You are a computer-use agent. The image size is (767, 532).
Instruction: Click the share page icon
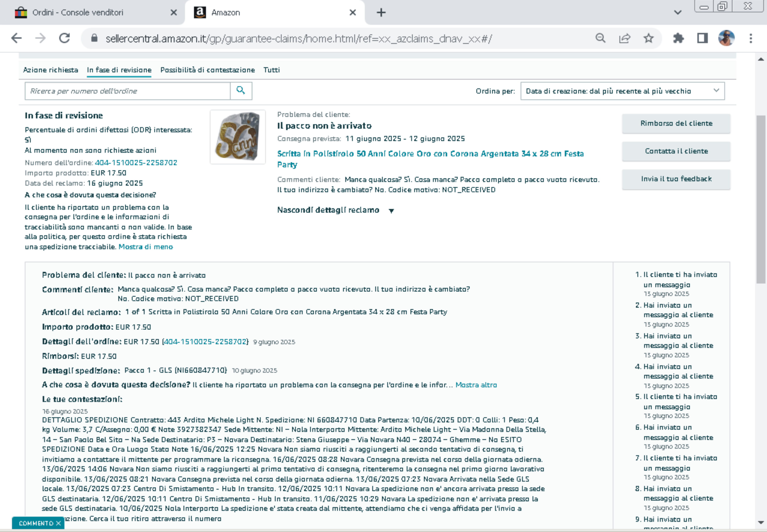pyautogui.click(x=624, y=38)
